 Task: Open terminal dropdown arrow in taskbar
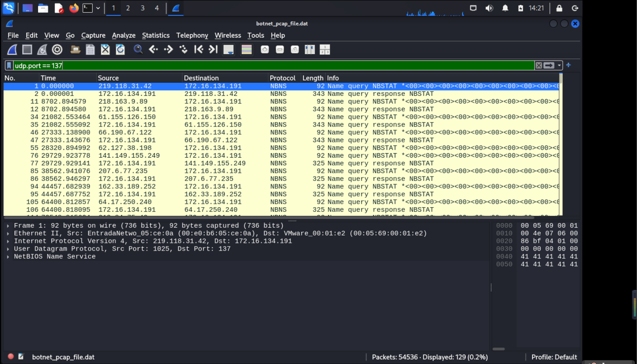pyautogui.click(x=98, y=8)
